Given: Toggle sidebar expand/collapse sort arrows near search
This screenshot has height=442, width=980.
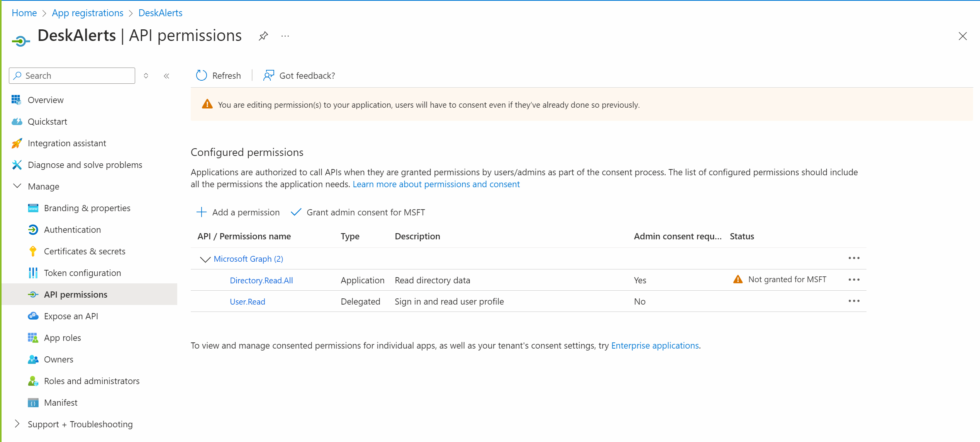Looking at the screenshot, I should point(146,76).
